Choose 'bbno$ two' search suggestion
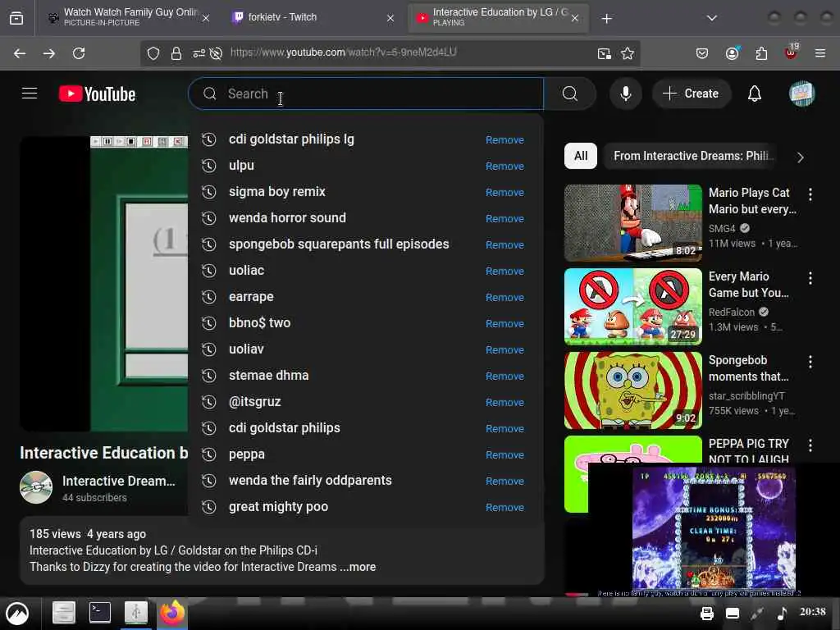 366,323
